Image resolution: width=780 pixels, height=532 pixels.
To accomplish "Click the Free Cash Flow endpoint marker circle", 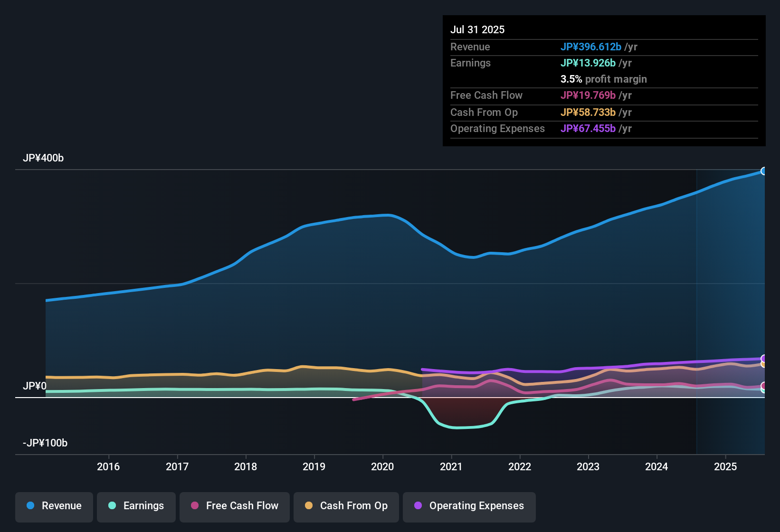I will (763, 386).
